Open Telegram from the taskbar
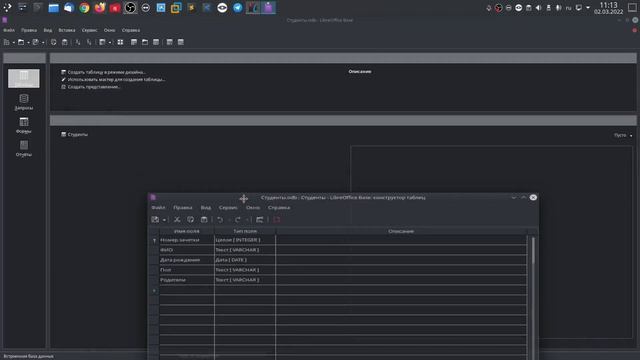640x360 pixels. [x=238, y=8]
